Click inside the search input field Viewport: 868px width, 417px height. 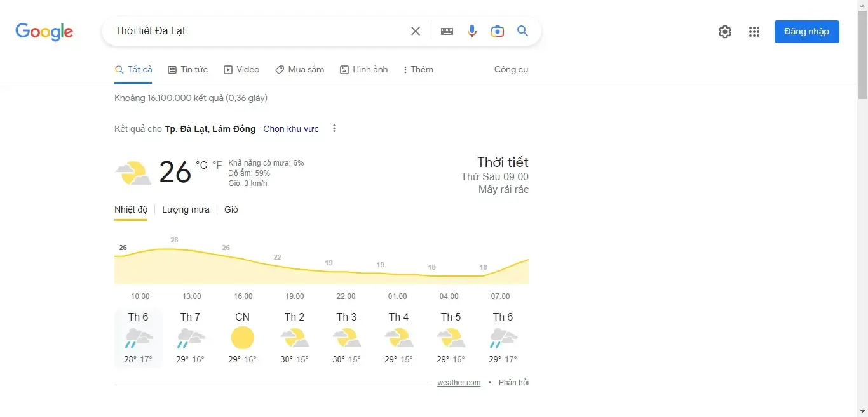click(x=254, y=30)
